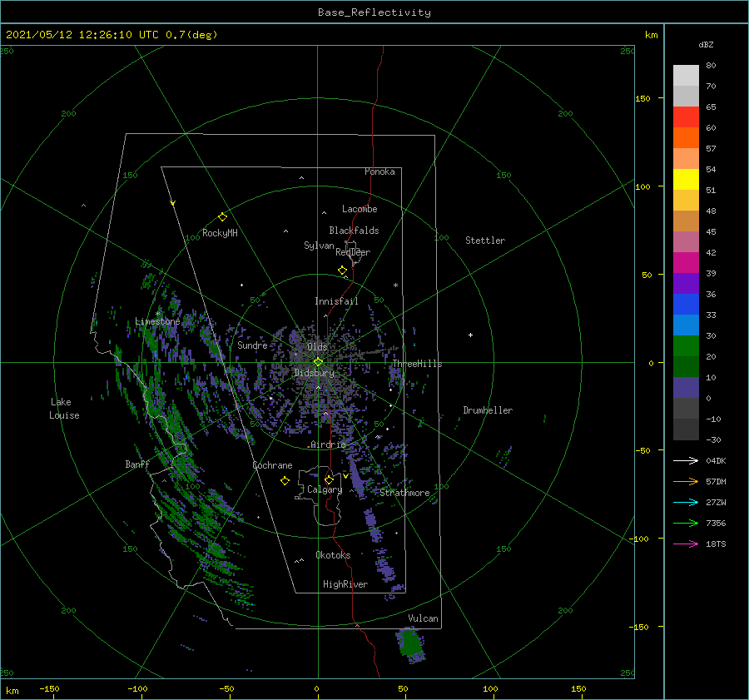The height and width of the screenshot is (700, 749).
Task: Click the -150 tick on bottom km axis
Action: [x=49, y=688]
